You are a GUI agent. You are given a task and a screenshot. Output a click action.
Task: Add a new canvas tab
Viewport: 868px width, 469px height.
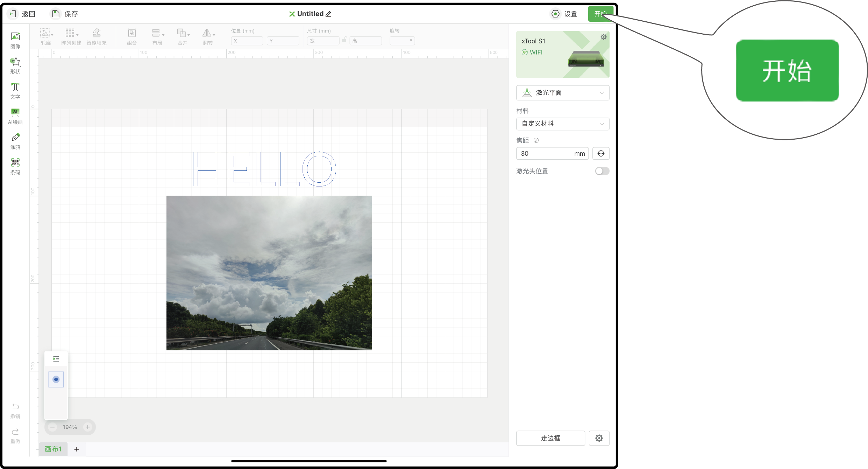click(x=77, y=449)
